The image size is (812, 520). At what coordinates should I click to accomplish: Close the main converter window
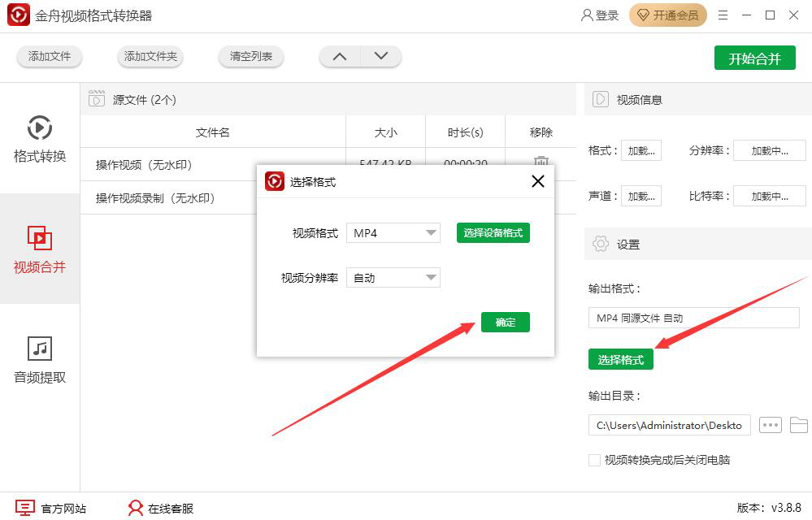793,15
